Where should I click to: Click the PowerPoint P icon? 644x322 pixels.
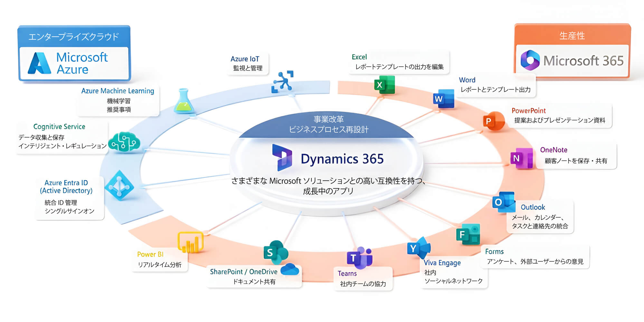pyautogui.click(x=494, y=121)
